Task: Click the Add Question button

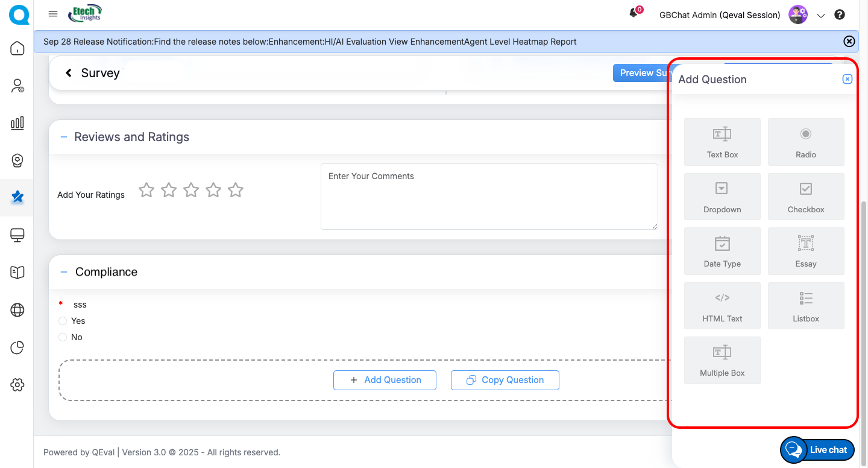Action: click(x=385, y=380)
